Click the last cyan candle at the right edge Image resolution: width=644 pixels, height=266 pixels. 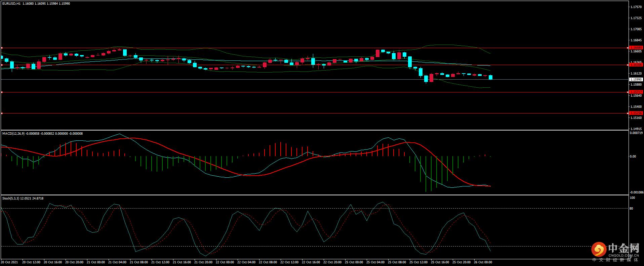491,77
